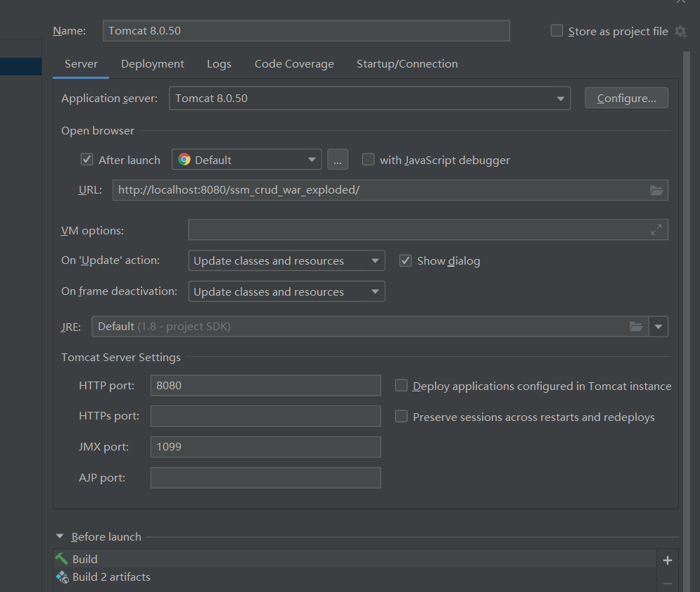Toggle Store as project file checkbox
This screenshot has height=592, width=700.
coord(556,31)
